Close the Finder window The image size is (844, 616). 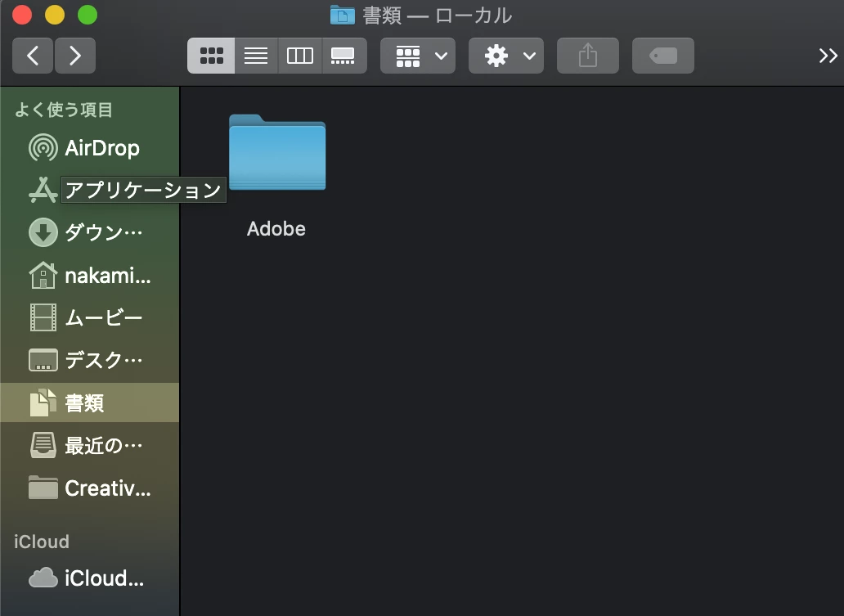[22, 15]
